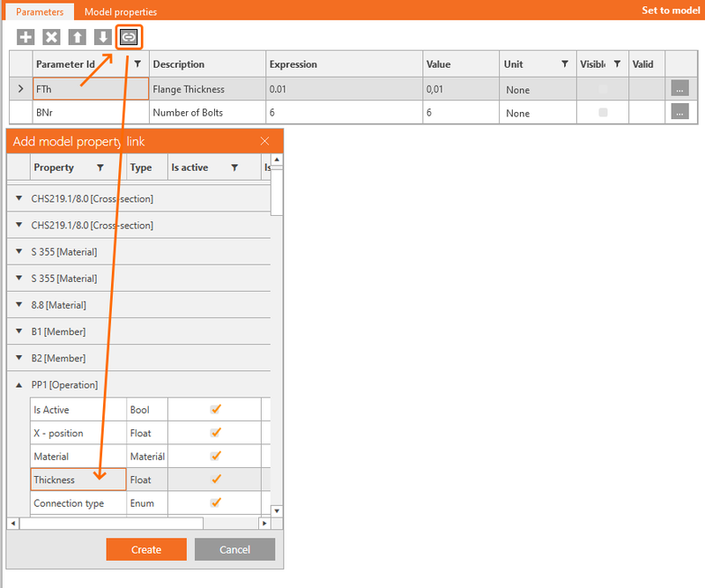Cancel the Add model property link dialog

[234, 548]
